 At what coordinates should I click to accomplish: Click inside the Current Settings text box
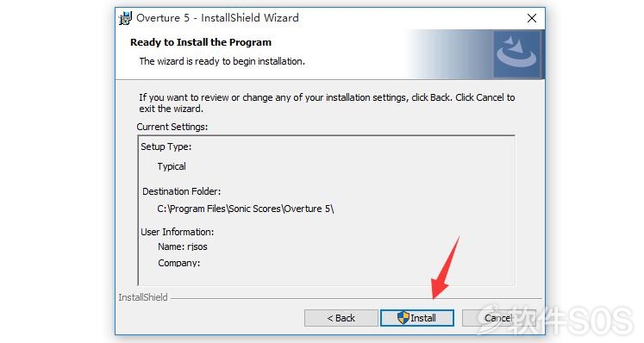pyautogui.click(x=326, y=210)
